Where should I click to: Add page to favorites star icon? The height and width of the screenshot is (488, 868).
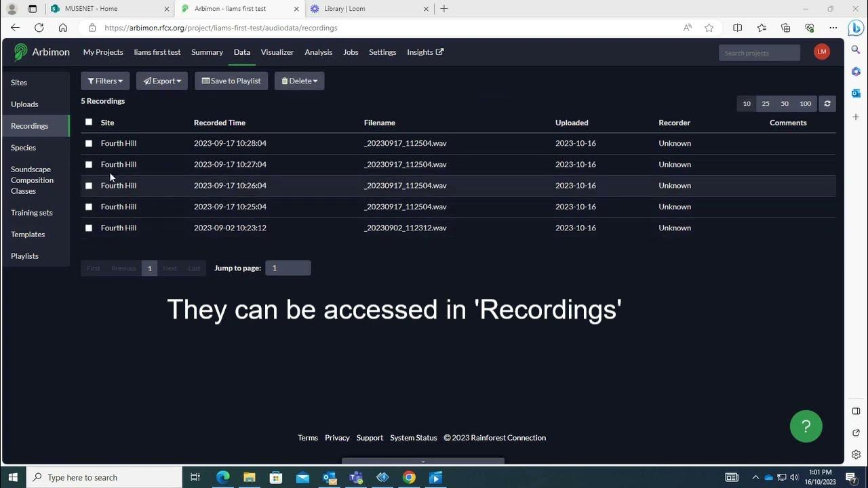(709, 28)
